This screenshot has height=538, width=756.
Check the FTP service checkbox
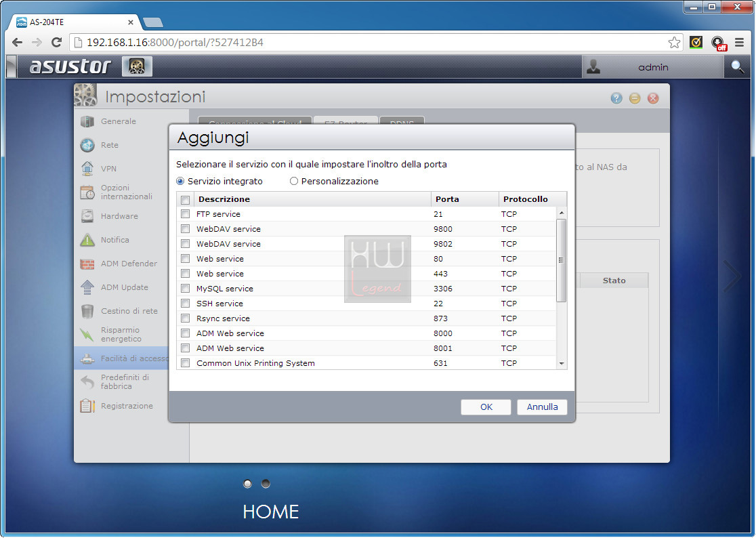click(x=185, y=214)
